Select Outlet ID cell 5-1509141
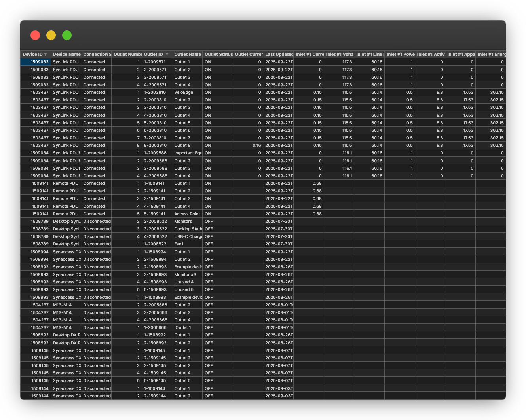 pyautogui.click(x=157, y=214)
